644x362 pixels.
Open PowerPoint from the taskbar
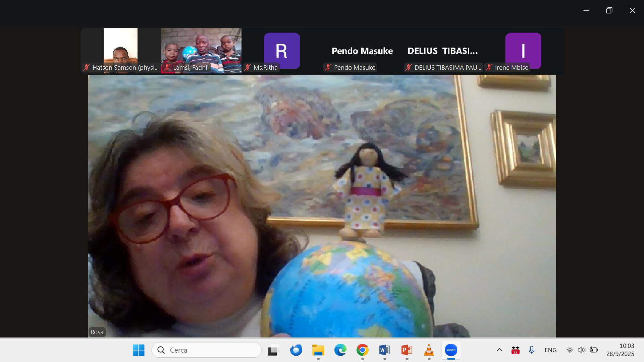coord(407,350)
